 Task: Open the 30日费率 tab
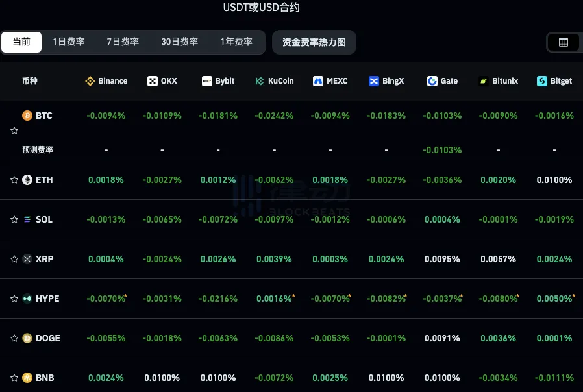pos(180,42)
